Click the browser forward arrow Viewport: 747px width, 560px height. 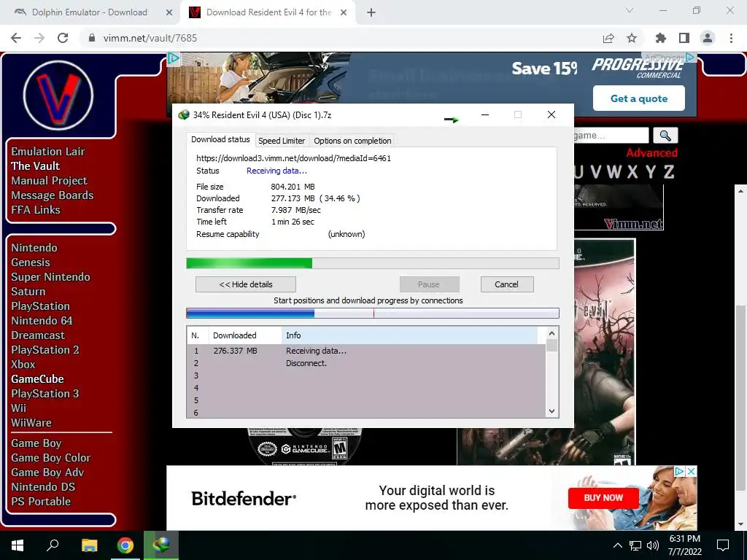[x=39, y=38]
